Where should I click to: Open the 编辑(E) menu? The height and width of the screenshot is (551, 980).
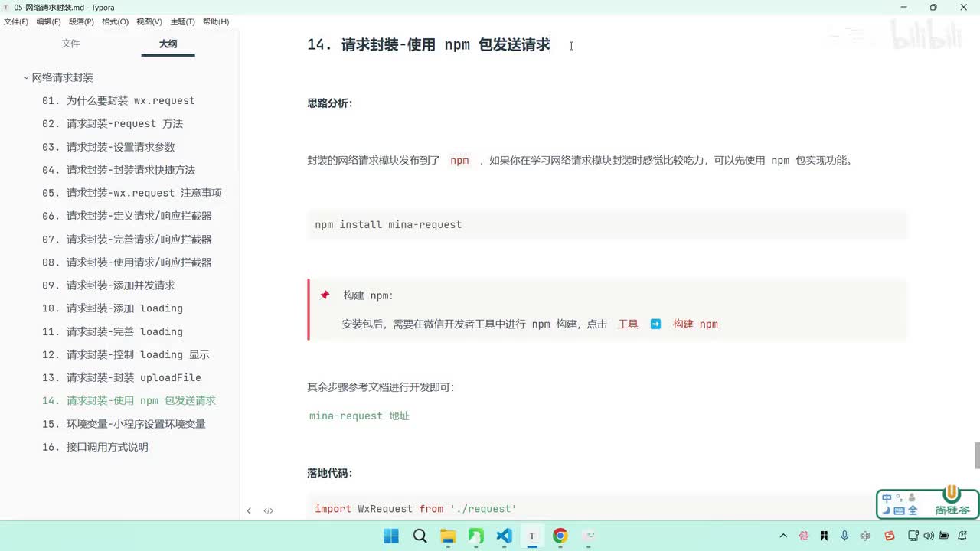click(x=48, y=22)
